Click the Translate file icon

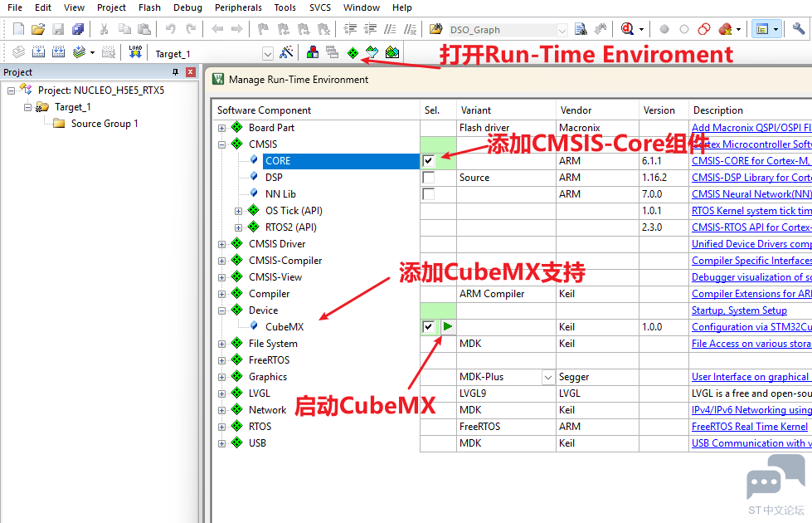click(x=18, y=52)
